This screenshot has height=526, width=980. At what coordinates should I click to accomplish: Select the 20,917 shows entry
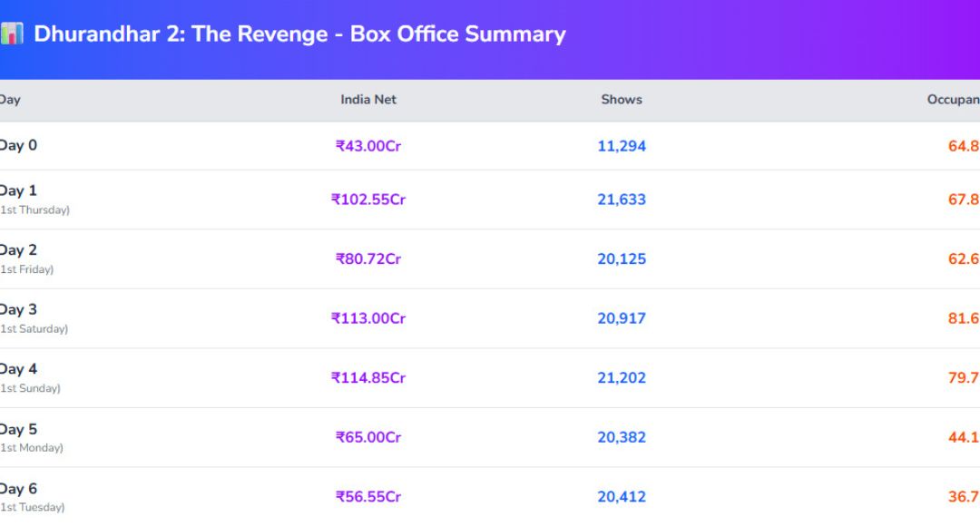coord(622,318)
